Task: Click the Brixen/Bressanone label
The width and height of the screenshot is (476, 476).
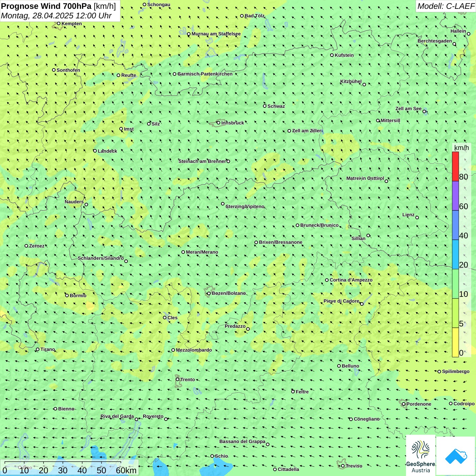Action: tap(280, 242)
